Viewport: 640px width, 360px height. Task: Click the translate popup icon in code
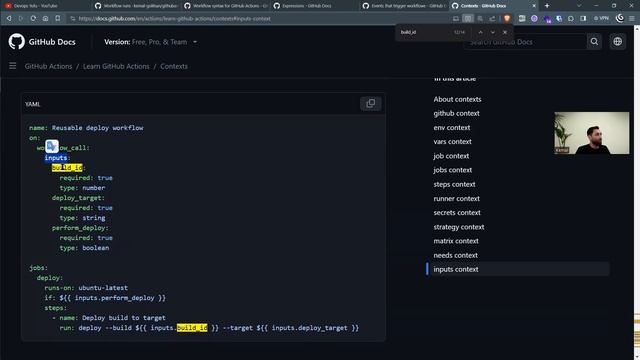(52, 146)
